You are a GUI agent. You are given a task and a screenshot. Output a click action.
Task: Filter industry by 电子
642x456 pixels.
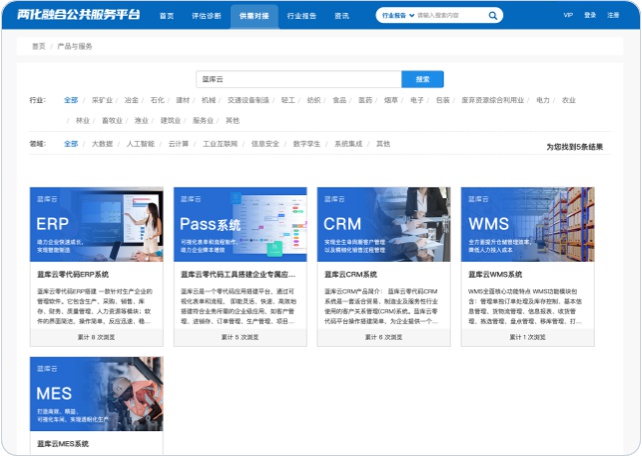417,100
